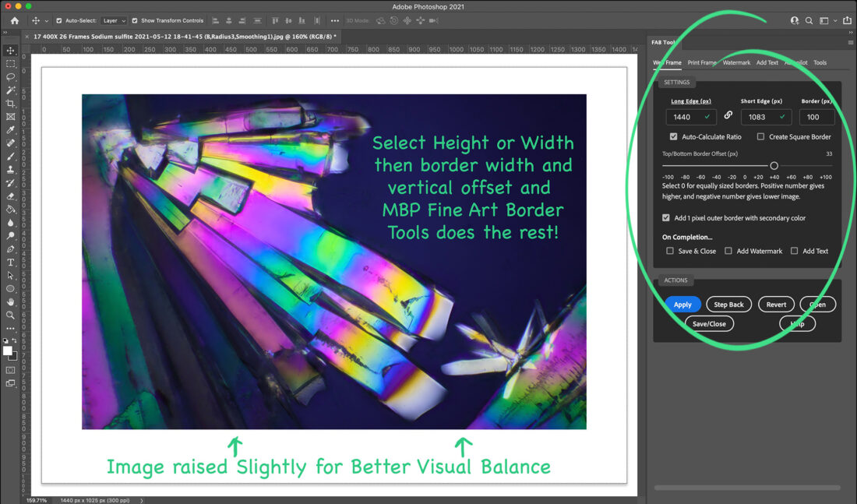Click the Step Back button

click(x=728, y=305)
